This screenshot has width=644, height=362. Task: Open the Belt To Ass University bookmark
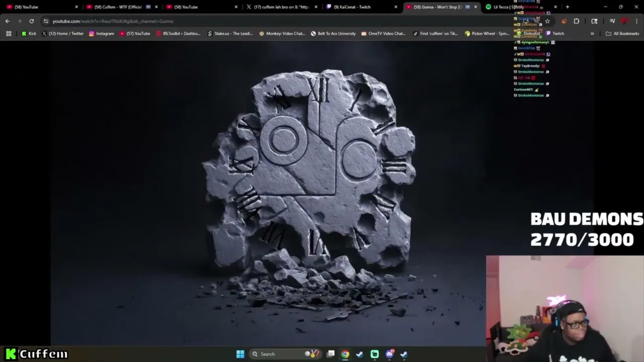[333, 34]
